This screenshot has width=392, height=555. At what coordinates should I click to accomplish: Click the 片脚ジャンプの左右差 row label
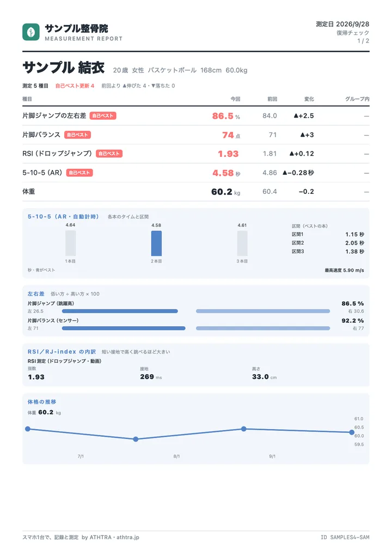tap(54, 116)
